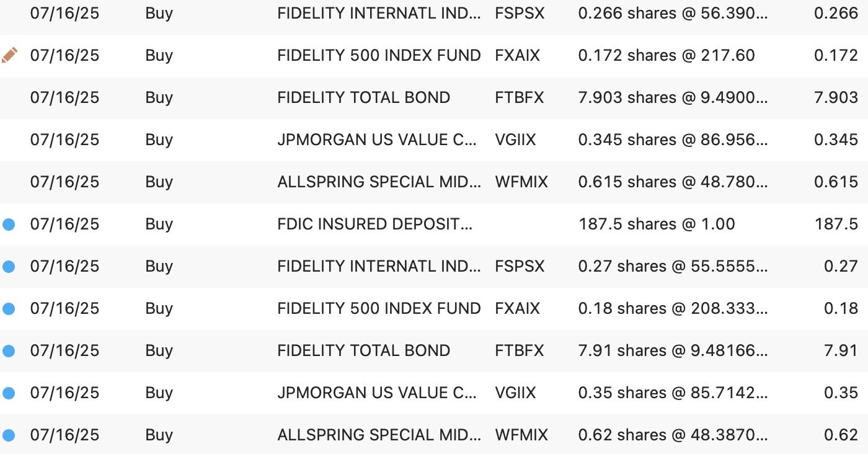868x454 pixels.
Task: Click blue dot beside FDIC Insured Deposit row
Action: coord(9,225)
